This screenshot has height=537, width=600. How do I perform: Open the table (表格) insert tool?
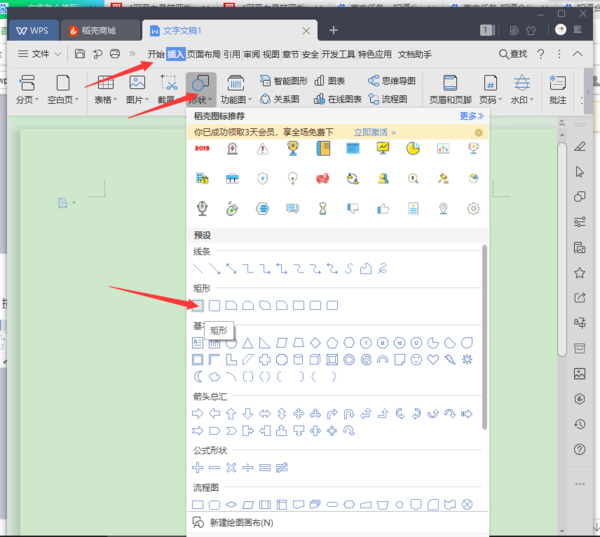click(x=106, y=83)
